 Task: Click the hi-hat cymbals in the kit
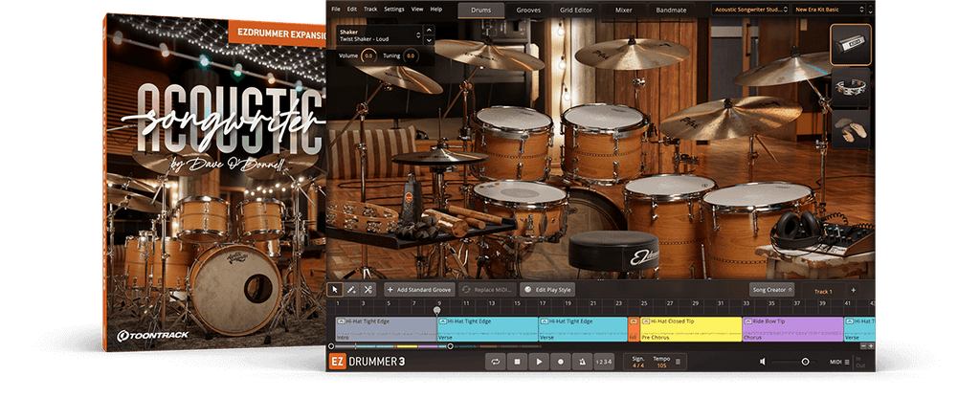[440, 156]
